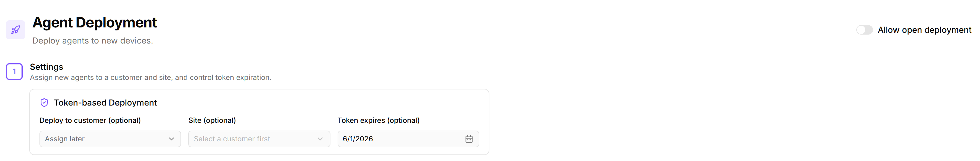The width and height of the screenshot is (980, 161).
Task: Open the Select a customer first dropdown
Action: [x=259, y=139]
